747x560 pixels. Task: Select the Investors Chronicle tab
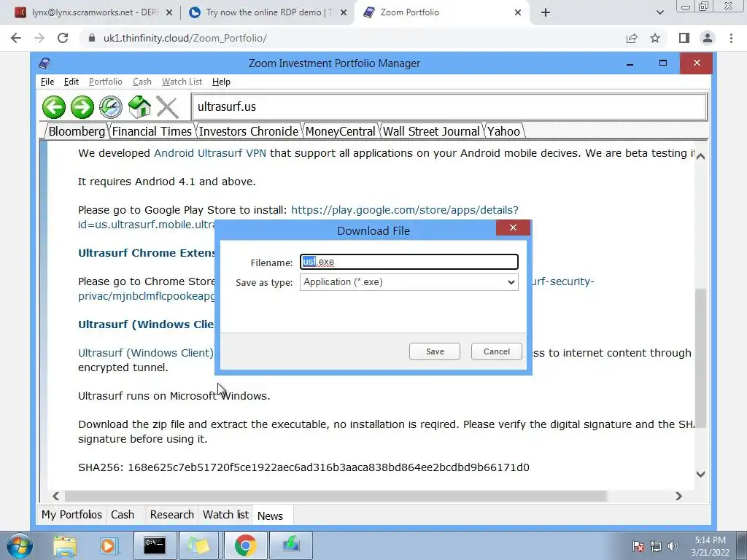(x=248, y=131)
